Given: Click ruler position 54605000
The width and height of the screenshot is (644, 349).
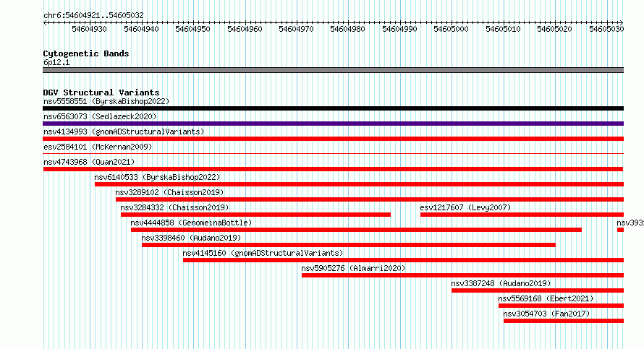Looking at the screenshot, I should coord(451,29).
